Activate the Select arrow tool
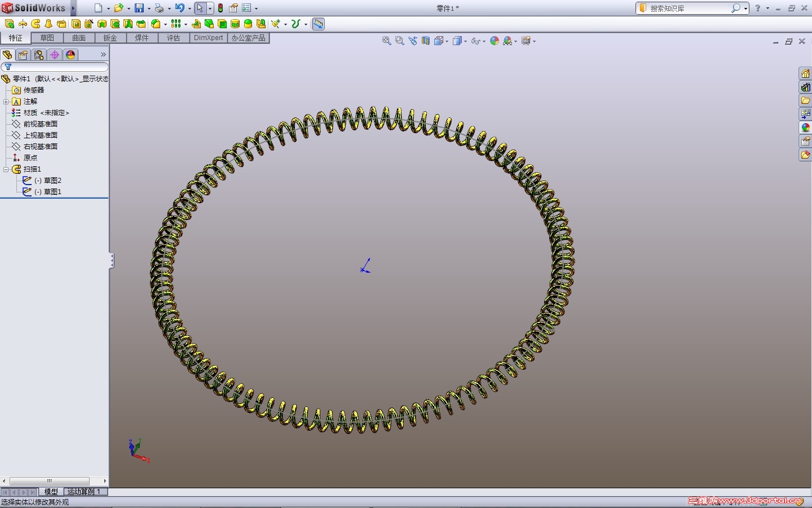The image size is (812, 508). click(x=200, y=8)
